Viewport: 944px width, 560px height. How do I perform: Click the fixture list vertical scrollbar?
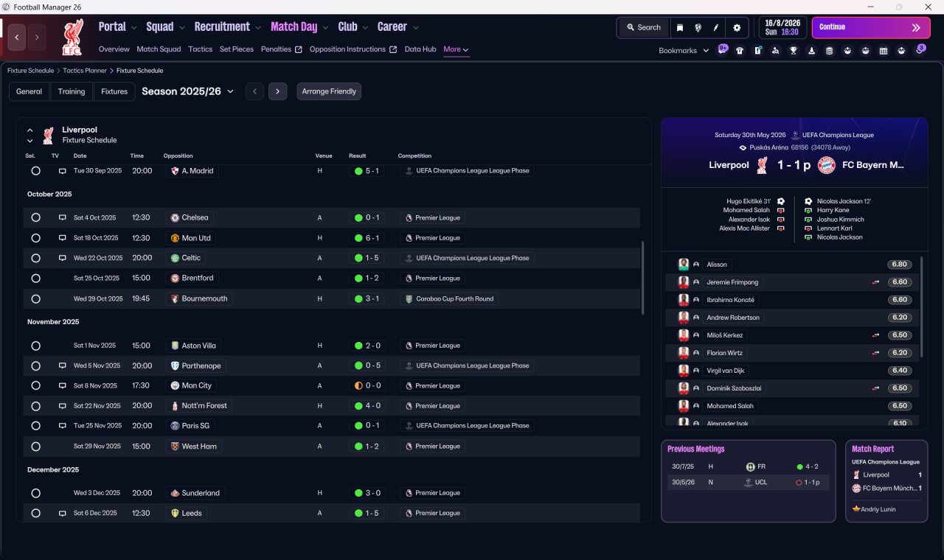click(643, 278)
